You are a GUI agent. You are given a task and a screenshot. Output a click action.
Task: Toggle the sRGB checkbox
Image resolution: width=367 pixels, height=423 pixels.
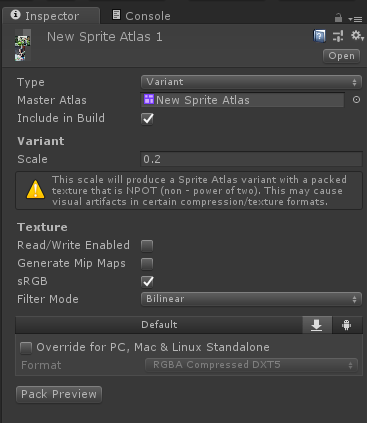click(147, 282)
